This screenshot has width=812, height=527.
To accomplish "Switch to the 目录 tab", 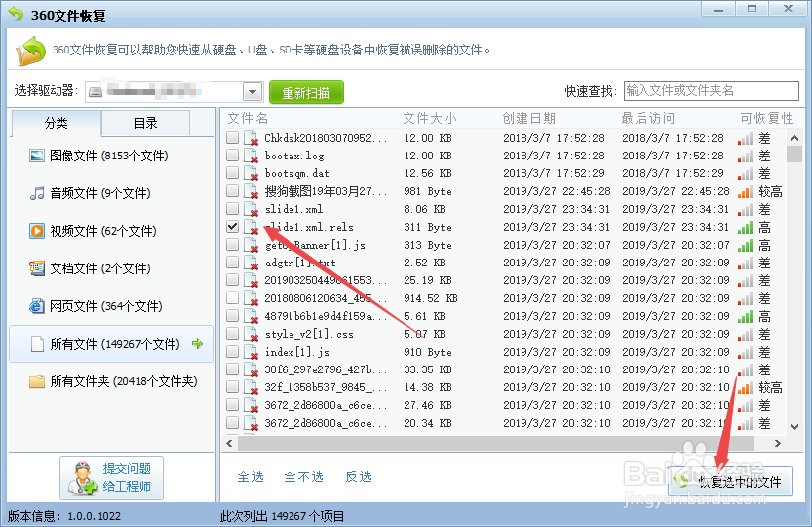I will (146, 123).
